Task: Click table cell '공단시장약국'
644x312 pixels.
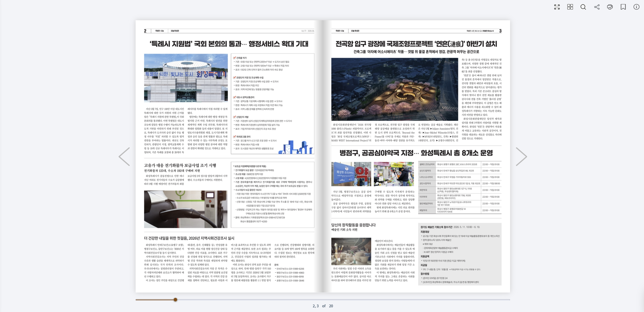Action: point(427,183)
